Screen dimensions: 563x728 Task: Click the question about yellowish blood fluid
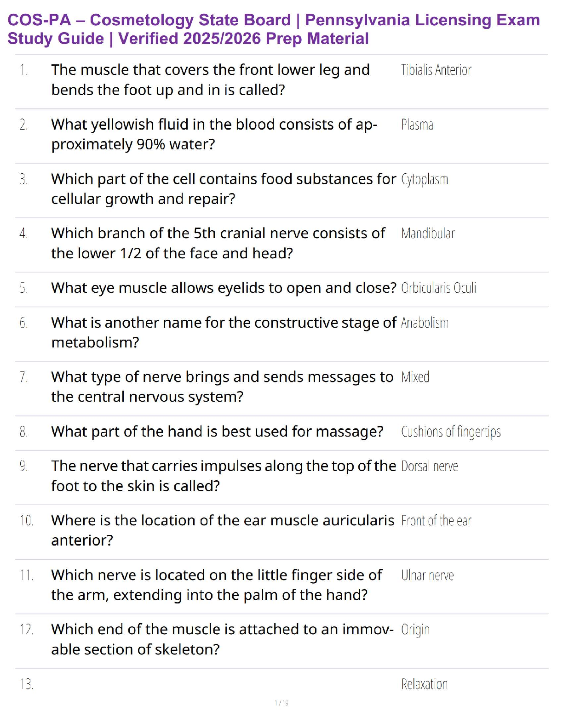pyautogui.click(x=214, y=134)
